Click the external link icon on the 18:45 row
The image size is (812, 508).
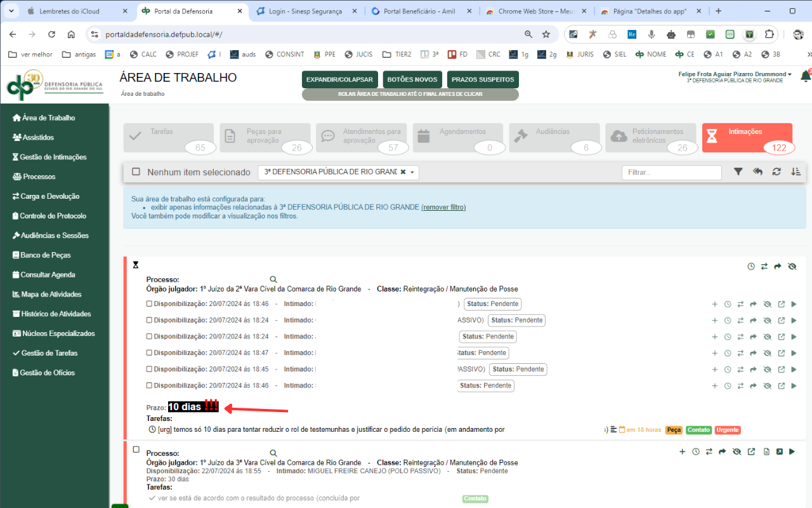click(x=782, y=370)
